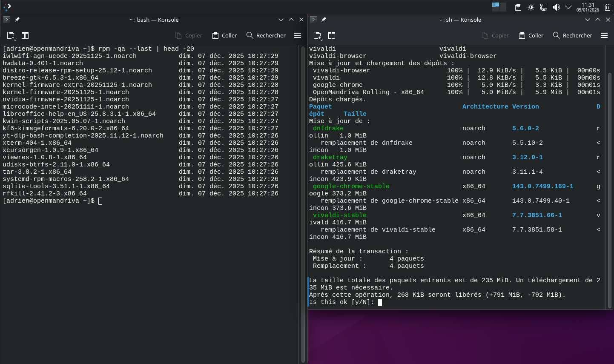Open new tab in left bash Konsole

click(11, 35)
